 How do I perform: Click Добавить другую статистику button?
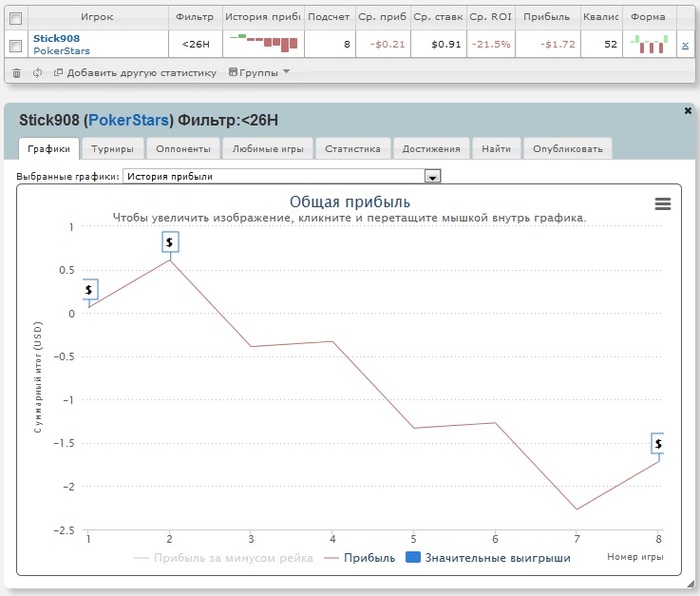[135, 73]
